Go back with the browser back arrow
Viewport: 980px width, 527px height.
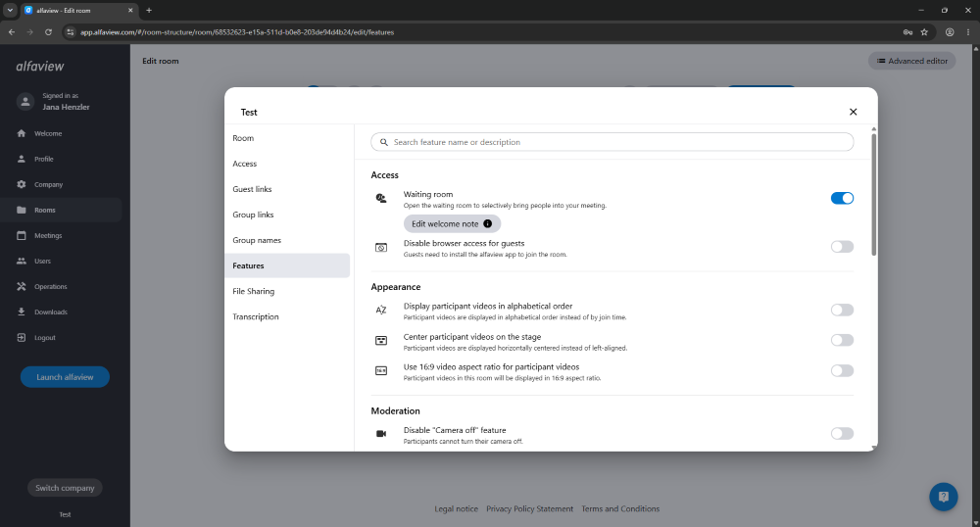click(x=12, y=32)
